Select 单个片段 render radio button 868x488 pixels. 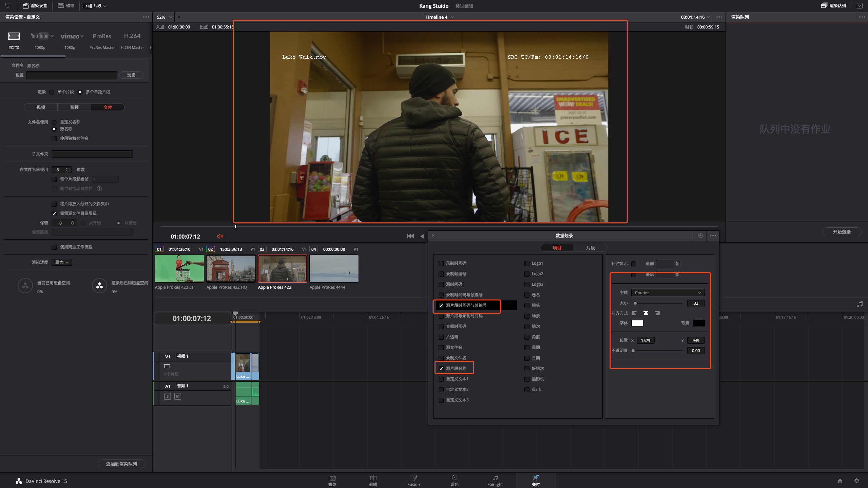[52, 92]
